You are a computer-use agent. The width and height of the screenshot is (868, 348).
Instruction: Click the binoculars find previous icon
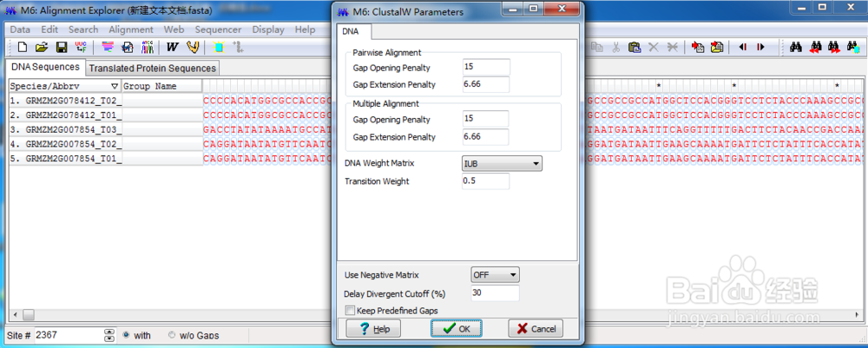[x=815, y=48]
